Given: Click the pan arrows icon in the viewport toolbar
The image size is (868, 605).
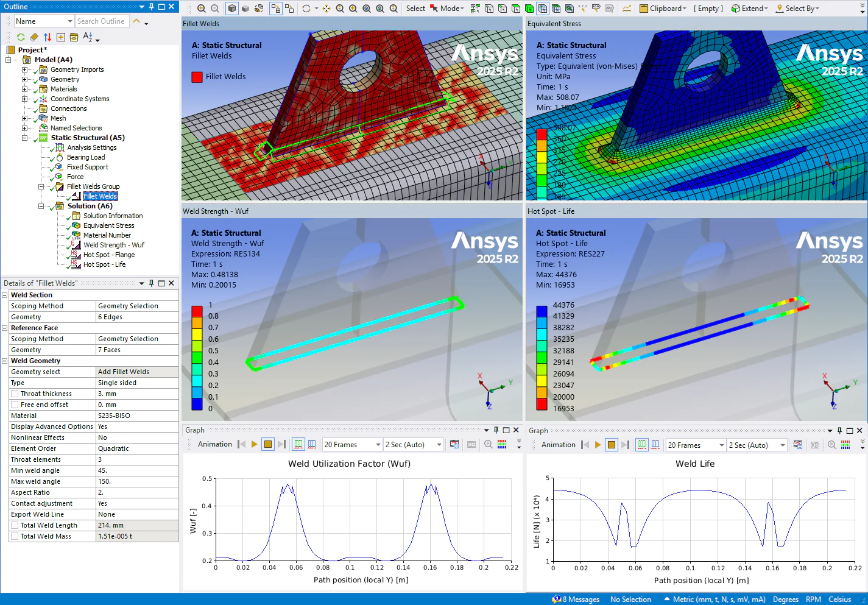Looking at the screenshot, I should pos(326,9).
